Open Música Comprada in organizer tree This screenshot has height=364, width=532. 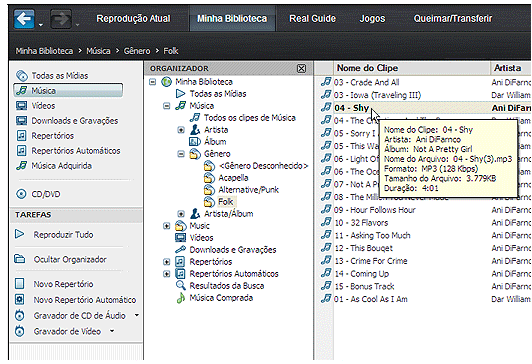(x=214, y=298)
